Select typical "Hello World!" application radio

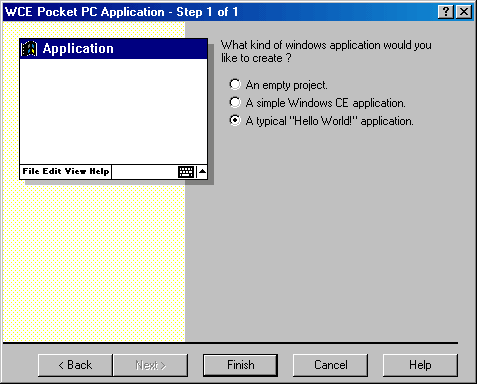[235, 120]
